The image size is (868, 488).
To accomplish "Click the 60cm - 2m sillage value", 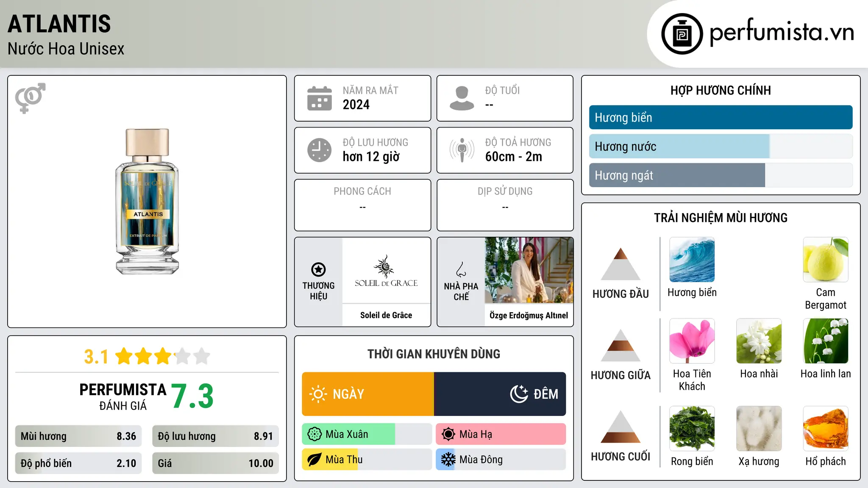I will 514,157.
